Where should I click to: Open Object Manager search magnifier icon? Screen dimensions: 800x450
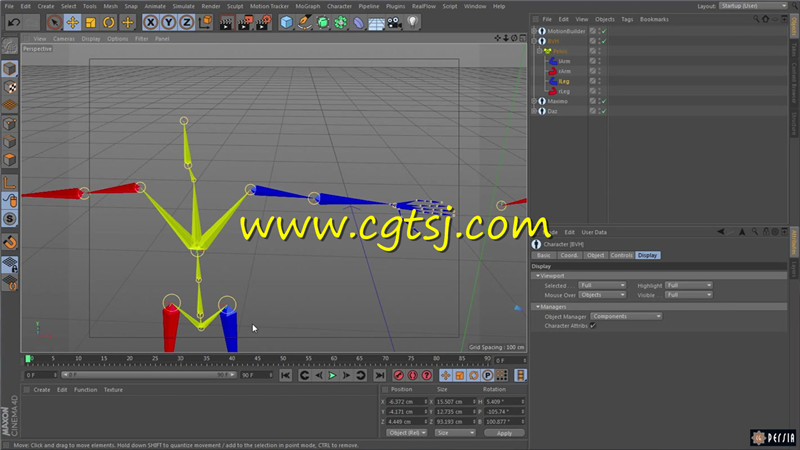tap(756, 19)
